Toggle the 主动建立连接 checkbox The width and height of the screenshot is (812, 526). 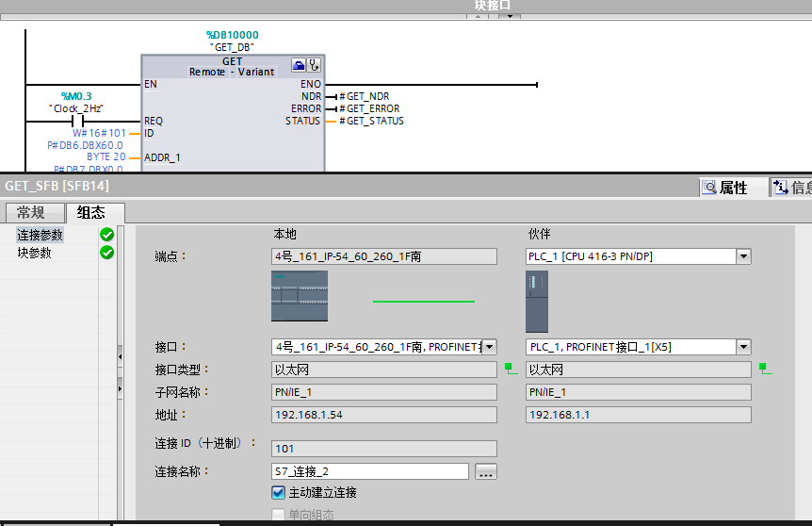278,492
